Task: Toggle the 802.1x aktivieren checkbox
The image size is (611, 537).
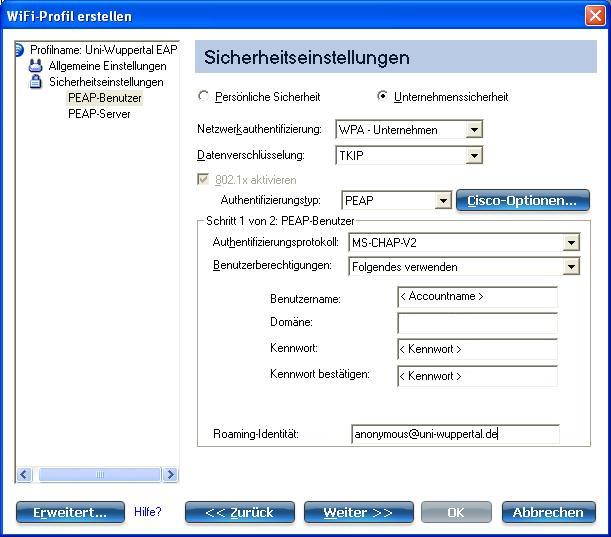Action: tap(203, 179)
